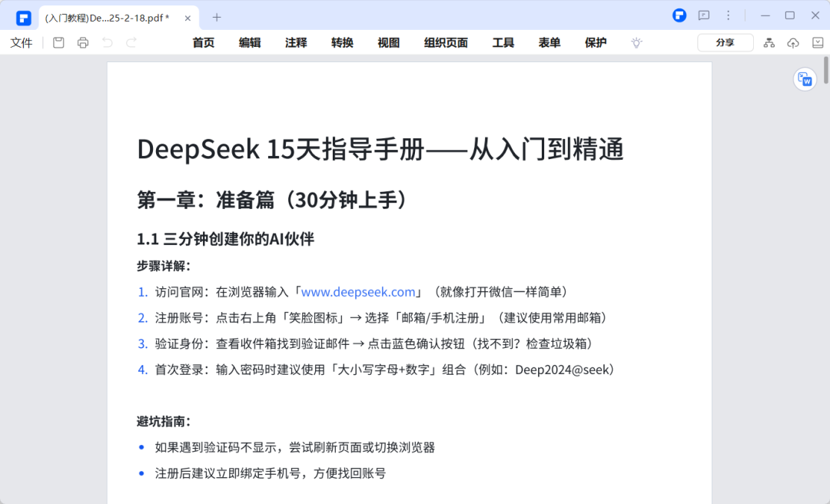Switch to the 首页 tab
Image resolution: width=830 pixels, height=504 pixels.
(203, 43)
